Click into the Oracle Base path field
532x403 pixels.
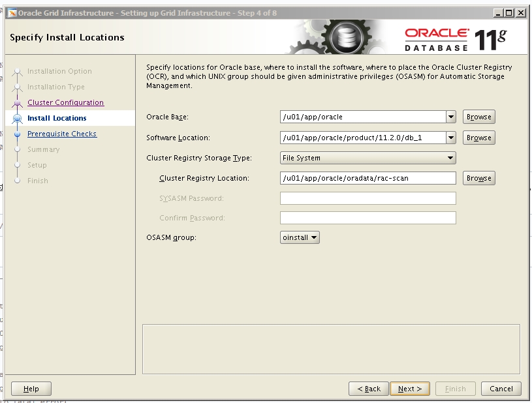coord(363,117)
